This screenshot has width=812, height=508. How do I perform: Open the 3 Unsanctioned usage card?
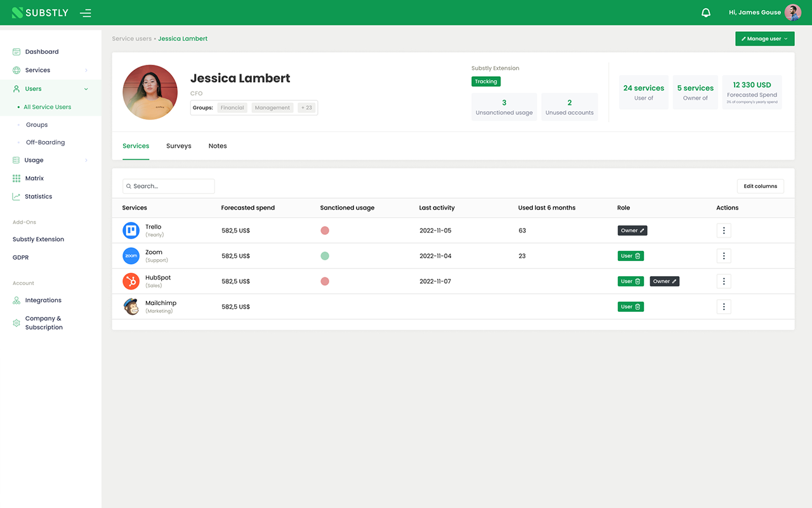point(504,107)
